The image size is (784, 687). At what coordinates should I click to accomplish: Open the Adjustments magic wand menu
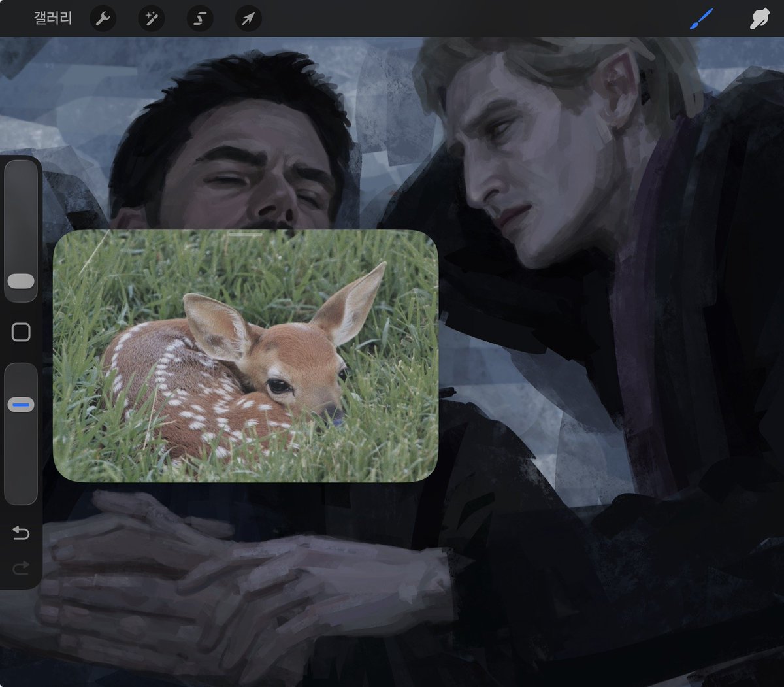click(x=151, y=19)
